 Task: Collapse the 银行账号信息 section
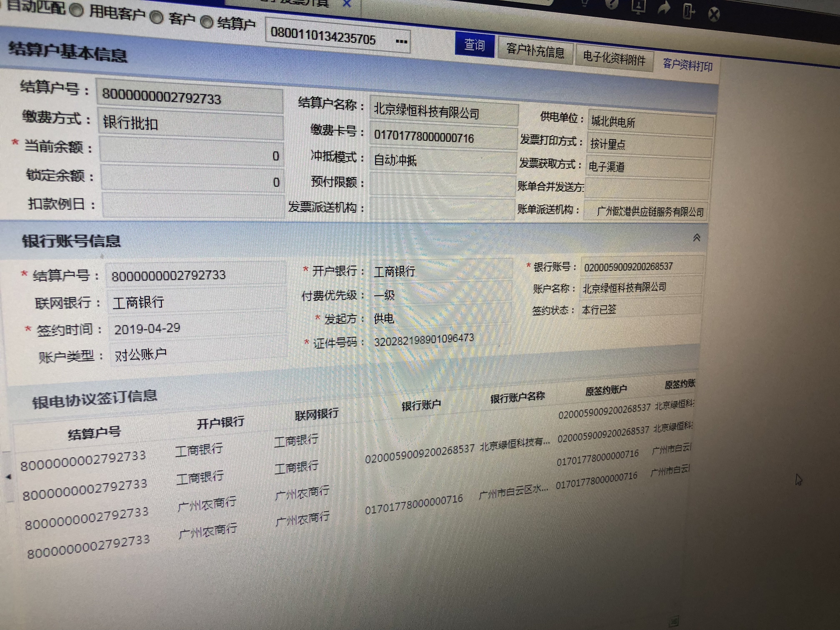(696, 238)
